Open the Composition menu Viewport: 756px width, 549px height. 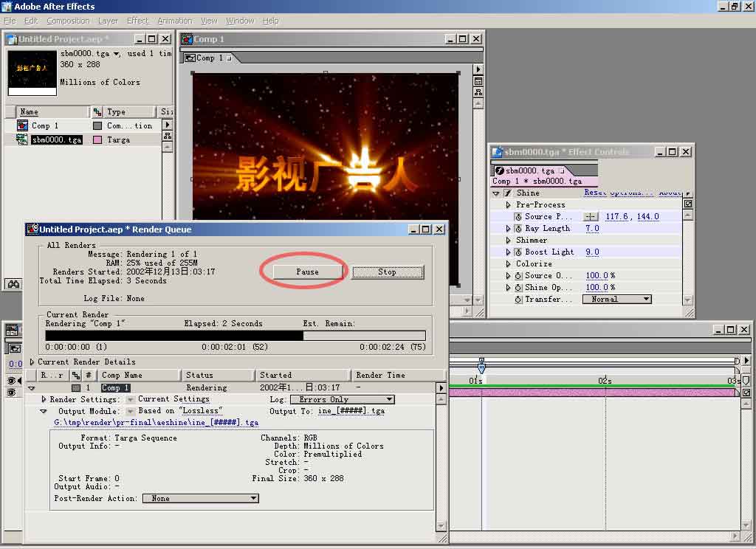point(68,21)
